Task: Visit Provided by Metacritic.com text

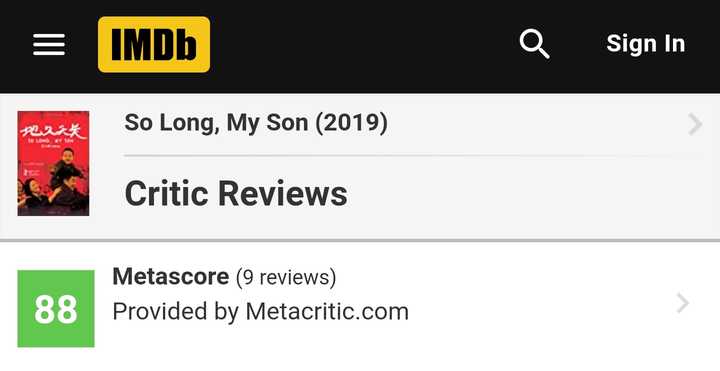Action: point(260,312)
